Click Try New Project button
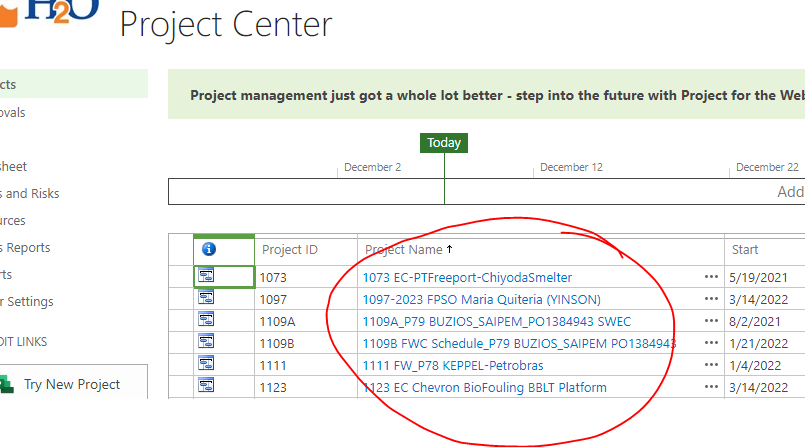Screen dimensions: 805x447 pyautogui.click(x=71, y=384)
